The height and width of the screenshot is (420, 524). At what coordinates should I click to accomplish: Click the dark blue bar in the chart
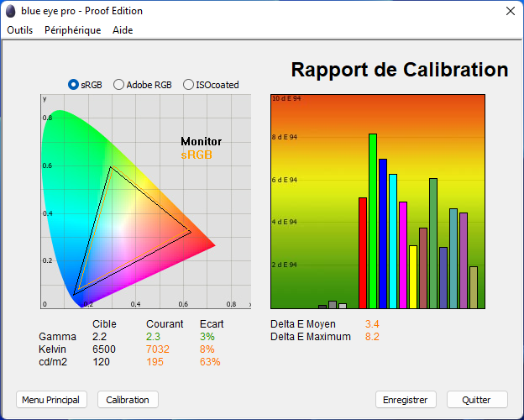tap(383, 234)
